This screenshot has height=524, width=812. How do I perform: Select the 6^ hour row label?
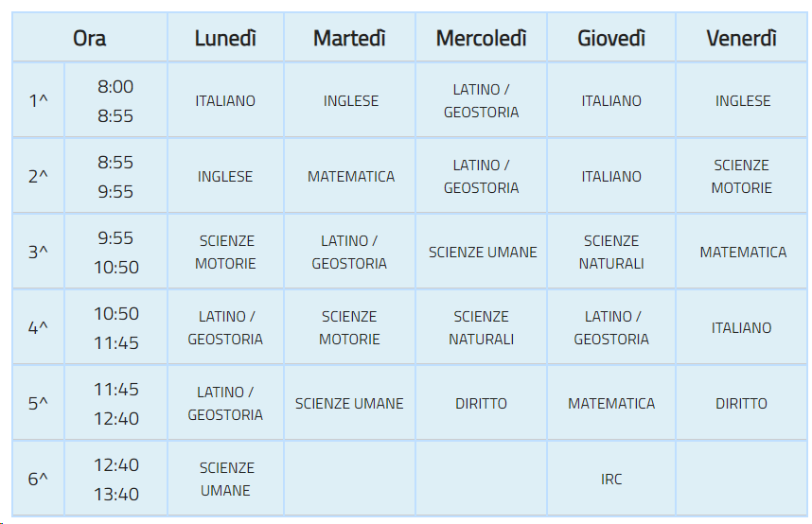click(x=38, y=479)
